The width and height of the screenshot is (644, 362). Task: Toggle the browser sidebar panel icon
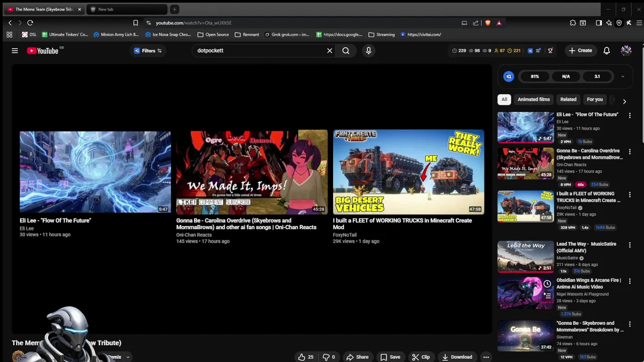click(x=599, y=23)
